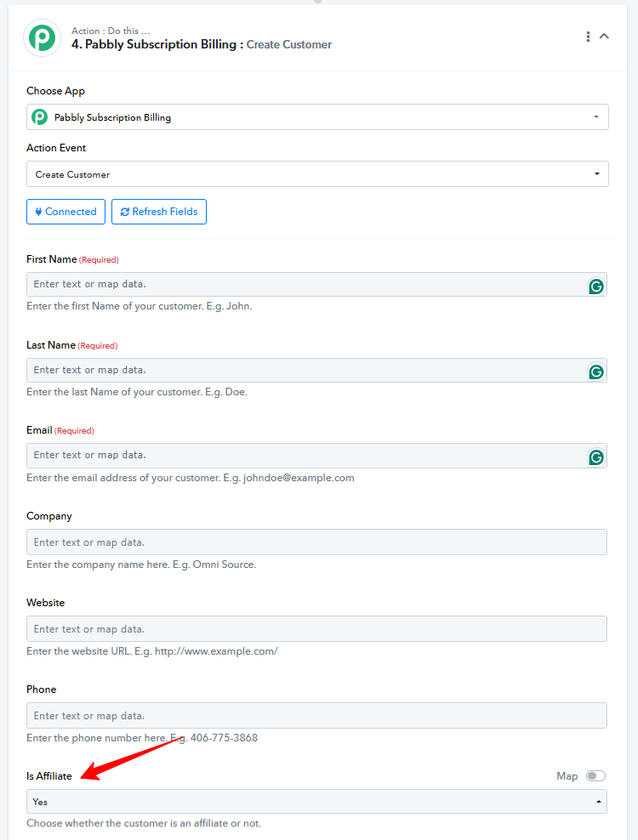Click the 'Email (Required)' label
This screenshot has height=840, width=638.
click(60, 430)
